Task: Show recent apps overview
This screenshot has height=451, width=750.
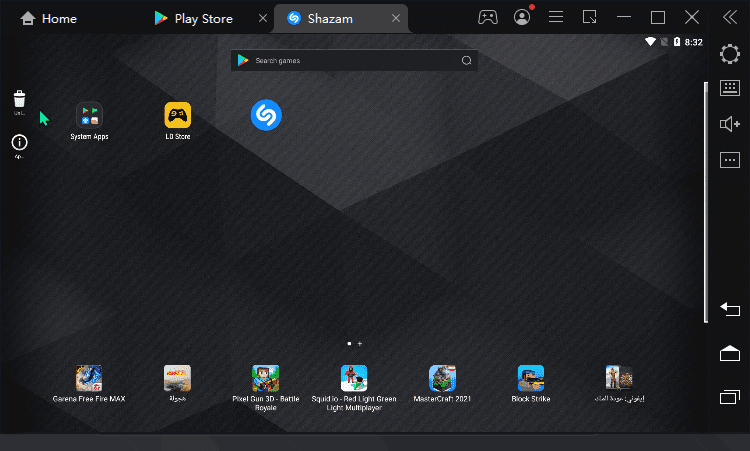Action: pos(730,397)
